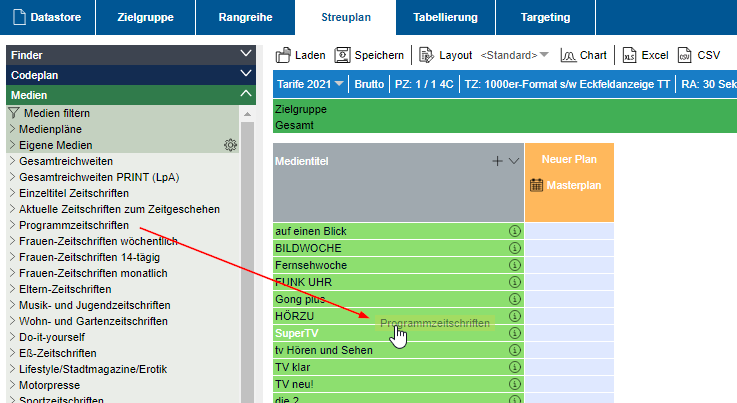Expand the Gesamtreichweiten tree node
Viewport: 737px width, 403px height.
pos(12,161)
